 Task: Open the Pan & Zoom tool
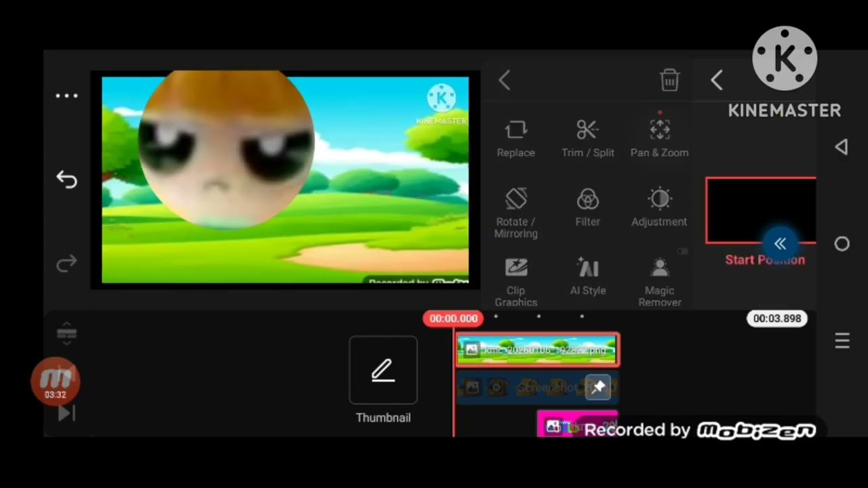click(659, 138)
